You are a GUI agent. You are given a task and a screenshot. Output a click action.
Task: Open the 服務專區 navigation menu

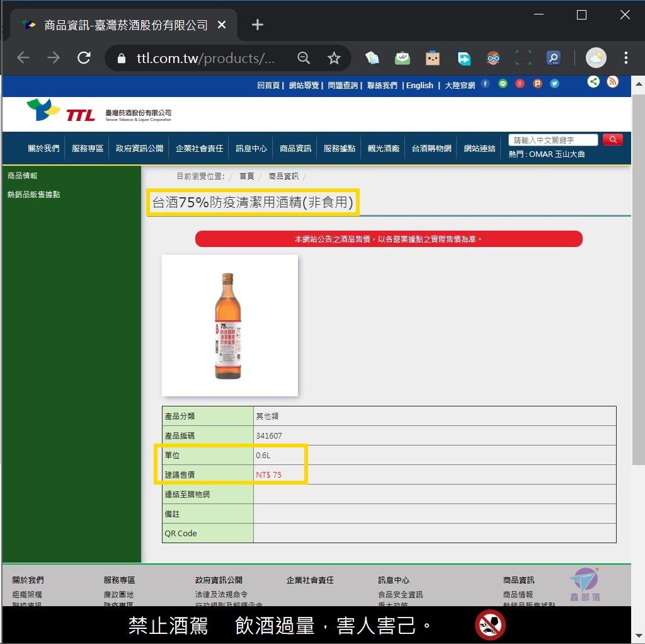(x=87, y=149)
